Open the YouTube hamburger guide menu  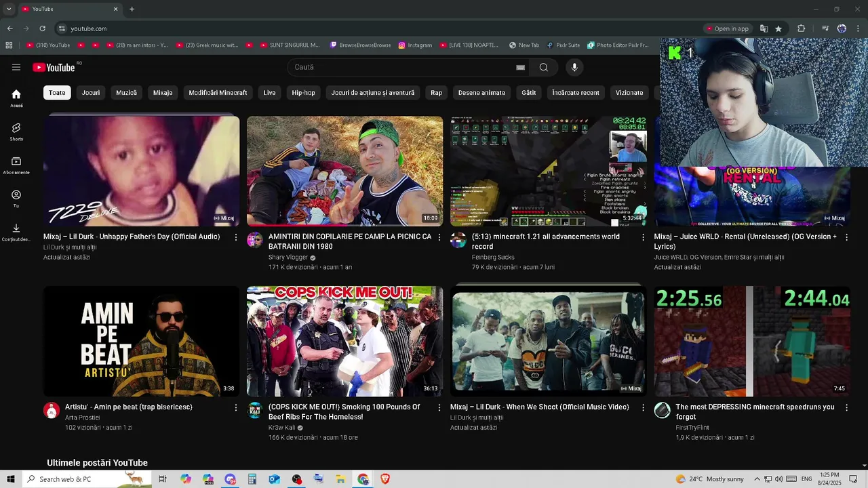click(16, 67)
